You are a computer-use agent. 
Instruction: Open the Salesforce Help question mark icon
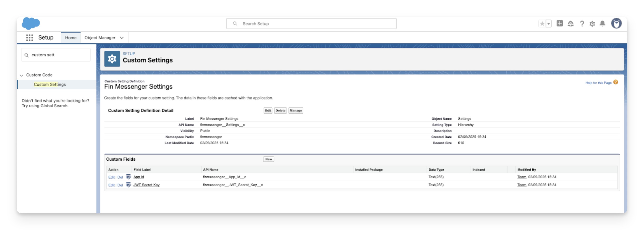[582, 24]
